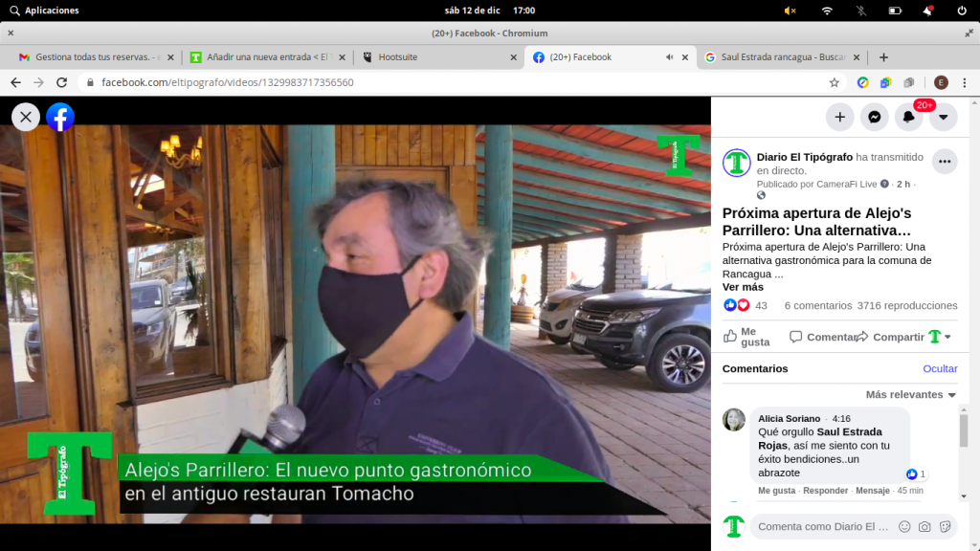Click the comment input field

point(823,527)
